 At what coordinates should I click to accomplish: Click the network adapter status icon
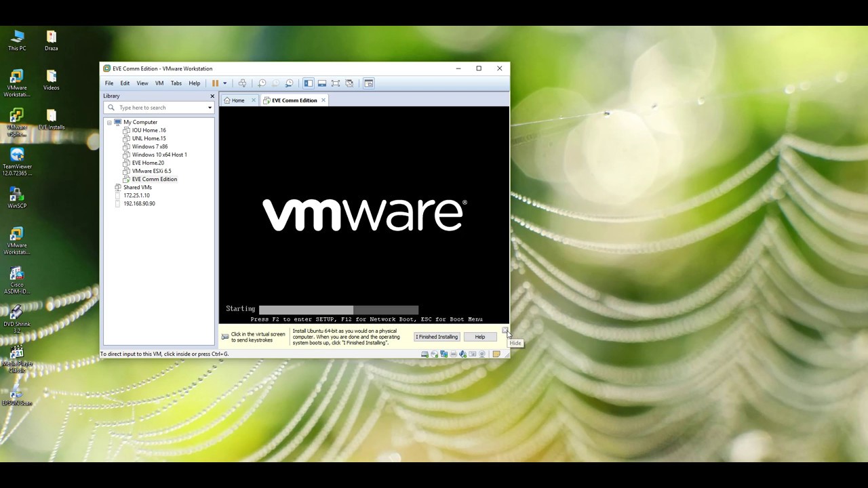point(443,354)
